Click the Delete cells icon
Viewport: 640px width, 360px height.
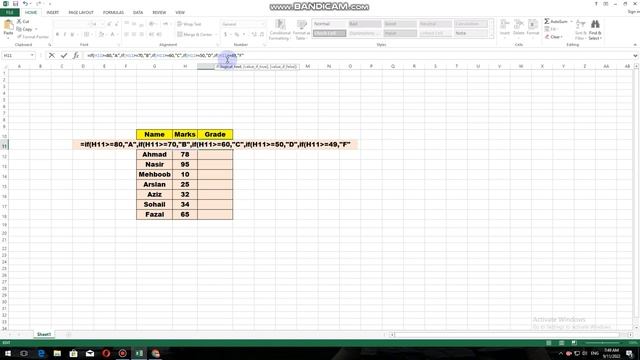pyautogui.click(x=518, y=24)
